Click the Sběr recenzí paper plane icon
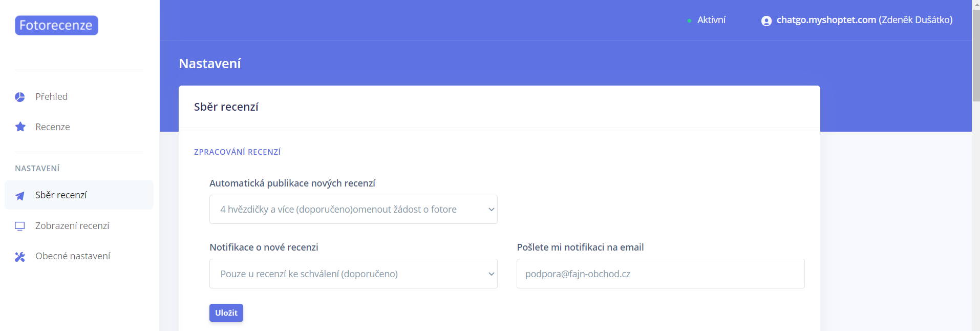 (20, 195)
